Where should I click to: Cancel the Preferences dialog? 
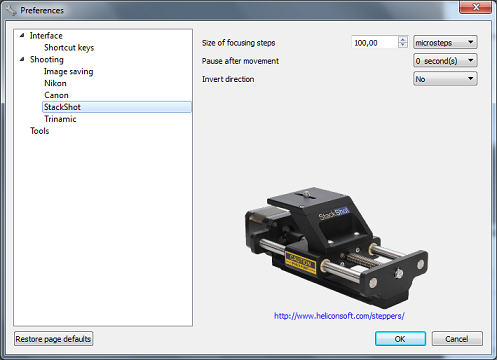(x=457, y=339)
